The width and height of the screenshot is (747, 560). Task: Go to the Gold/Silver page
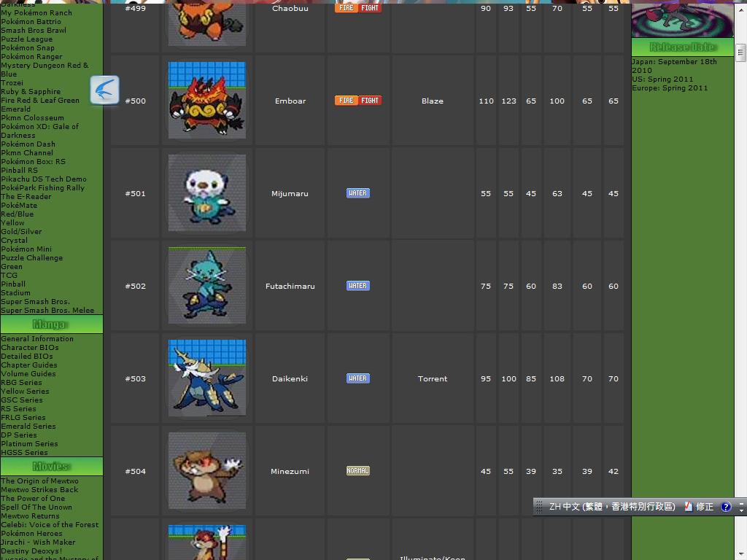click(21, 231)
